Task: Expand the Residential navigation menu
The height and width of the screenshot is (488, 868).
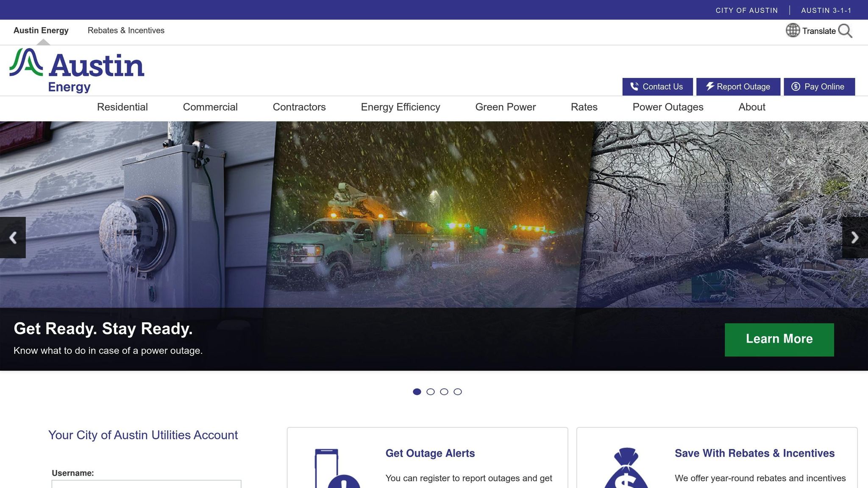Action: tap(122, 107)
